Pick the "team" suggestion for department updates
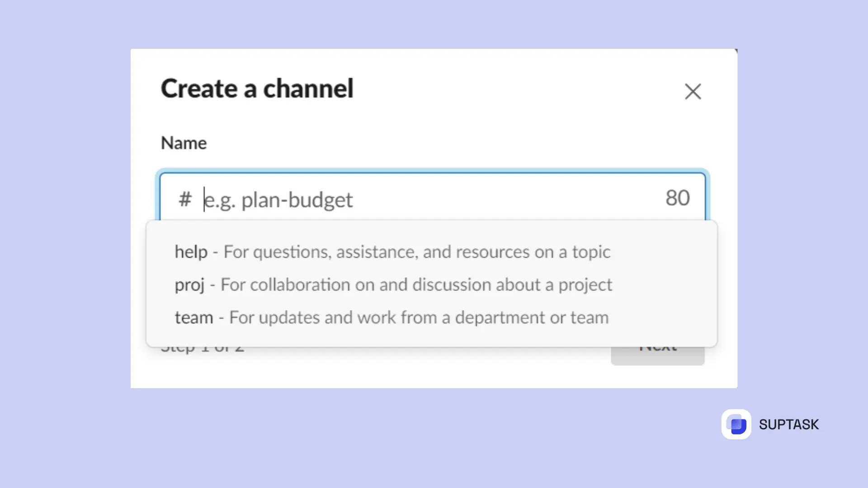The height and width of the screenshot is (488, 868). (194, 317)
